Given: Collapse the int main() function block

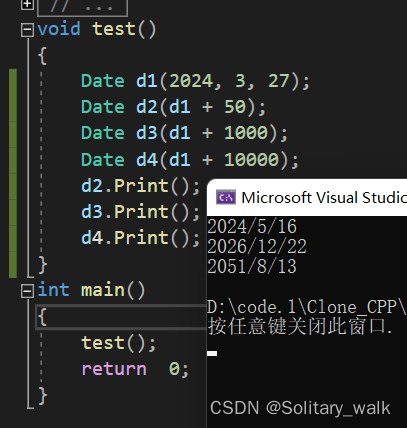Looking at the screenshot, I should (x=27, y=291).
